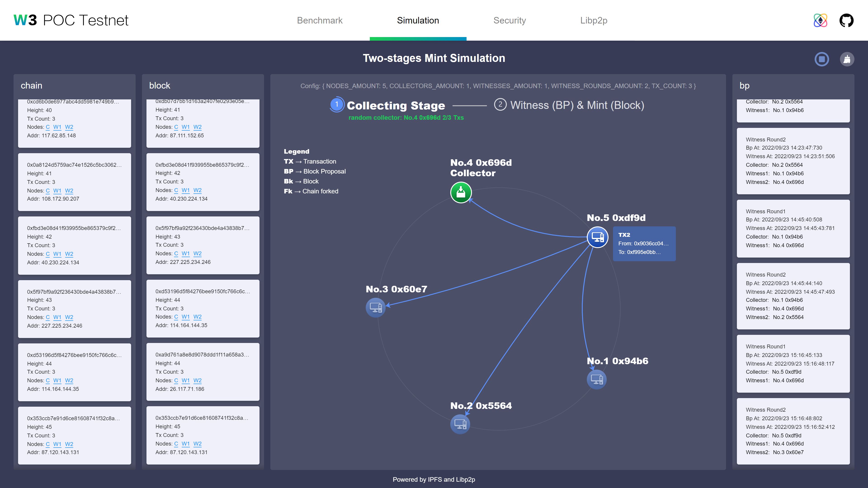Open W2 link in block Height 45 card

pyautogui.click(x=198, y=444)
